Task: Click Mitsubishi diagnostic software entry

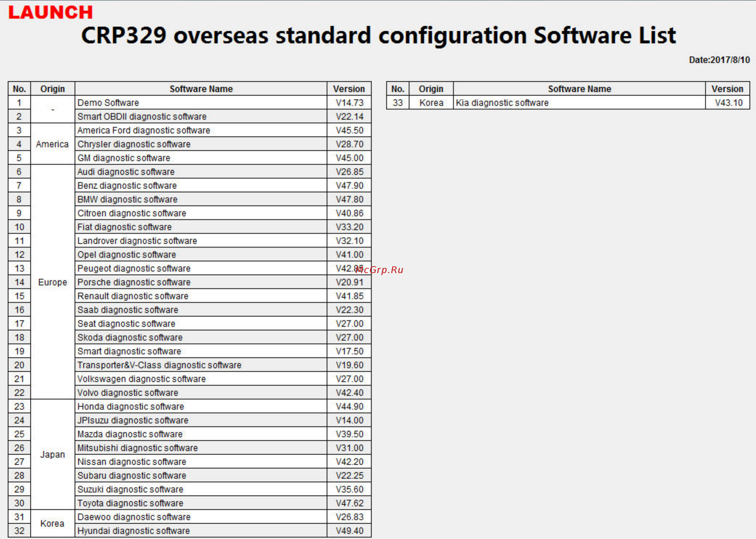Action: point(201,448)
